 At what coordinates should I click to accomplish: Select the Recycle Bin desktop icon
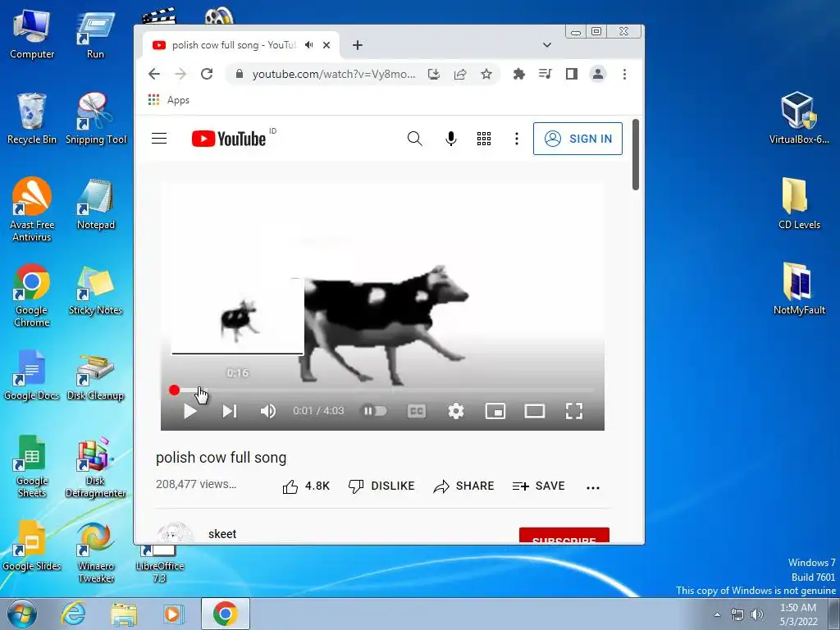coord(32,119)
